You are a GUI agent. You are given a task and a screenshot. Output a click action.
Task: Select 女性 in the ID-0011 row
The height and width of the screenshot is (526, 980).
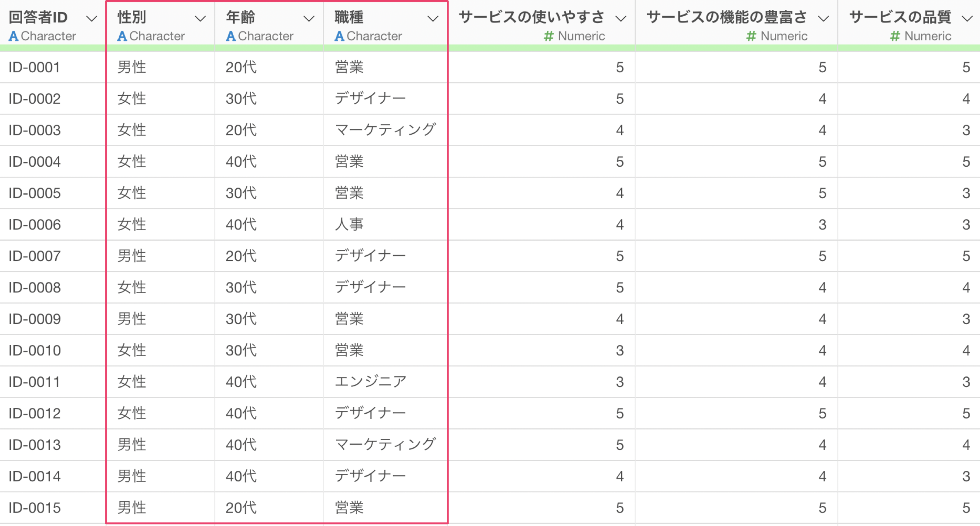tap(132, 382)
